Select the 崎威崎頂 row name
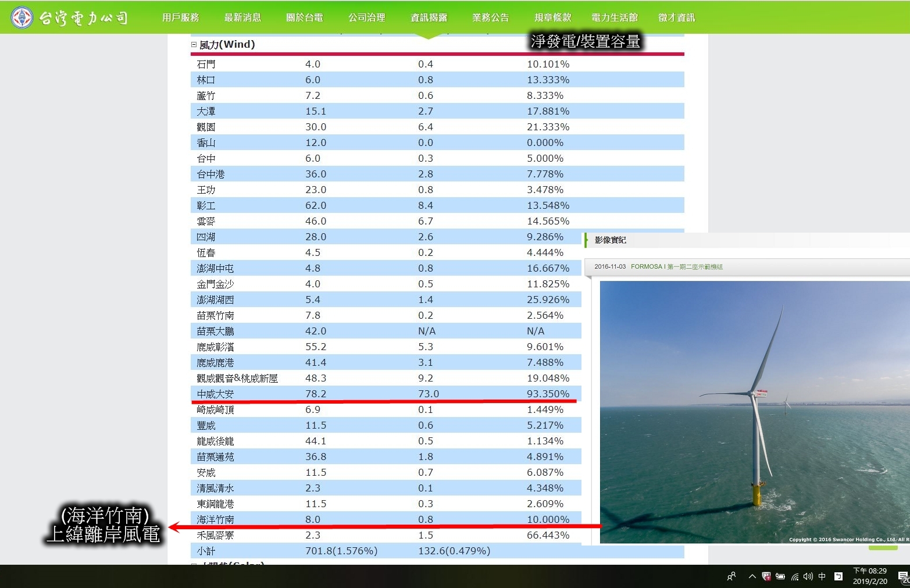 tap(215, 409)
